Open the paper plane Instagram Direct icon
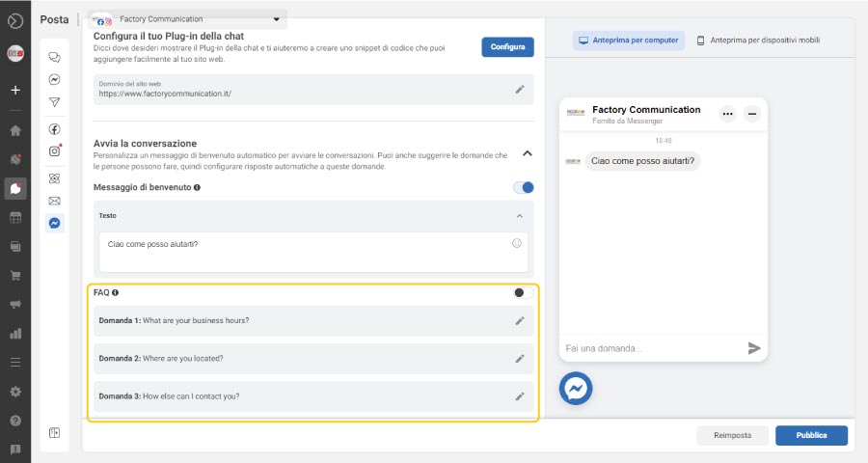 54,102
